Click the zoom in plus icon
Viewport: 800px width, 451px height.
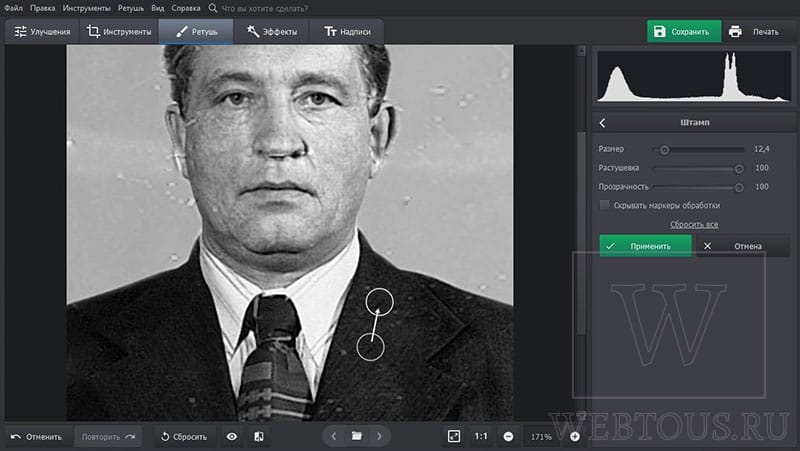point(574,436)
